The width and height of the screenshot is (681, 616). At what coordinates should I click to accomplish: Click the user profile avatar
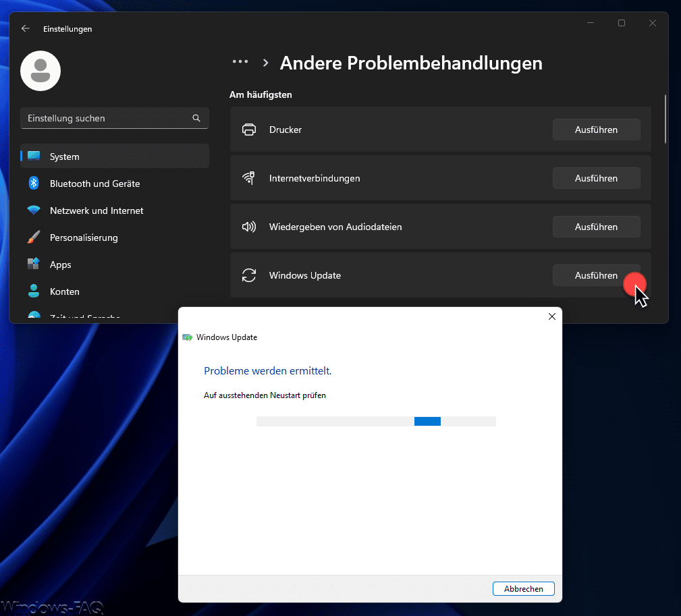40,71
